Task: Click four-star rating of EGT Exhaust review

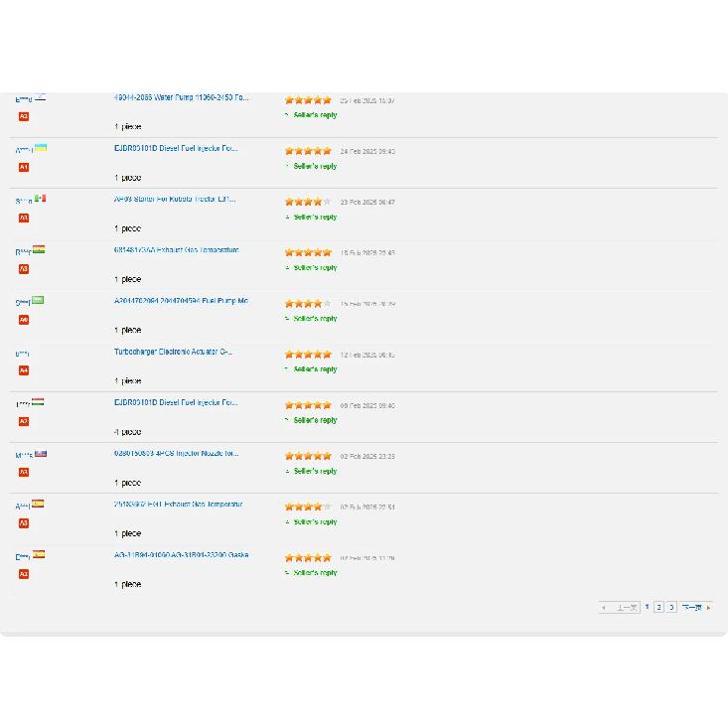Action: click(308, 507)
